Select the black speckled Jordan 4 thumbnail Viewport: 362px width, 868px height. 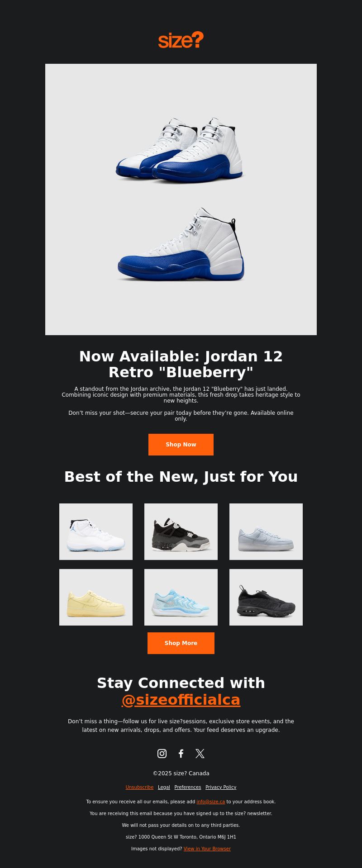[x=181, y=531]
